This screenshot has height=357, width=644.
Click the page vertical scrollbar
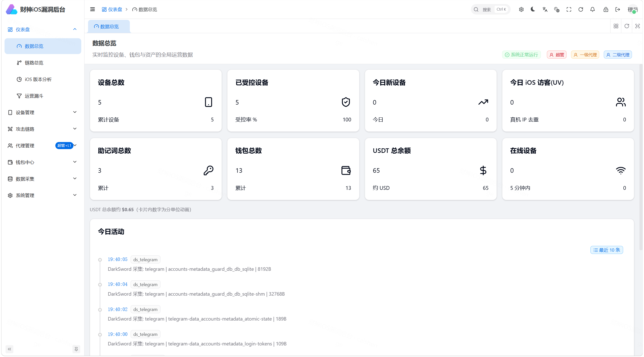641,157
